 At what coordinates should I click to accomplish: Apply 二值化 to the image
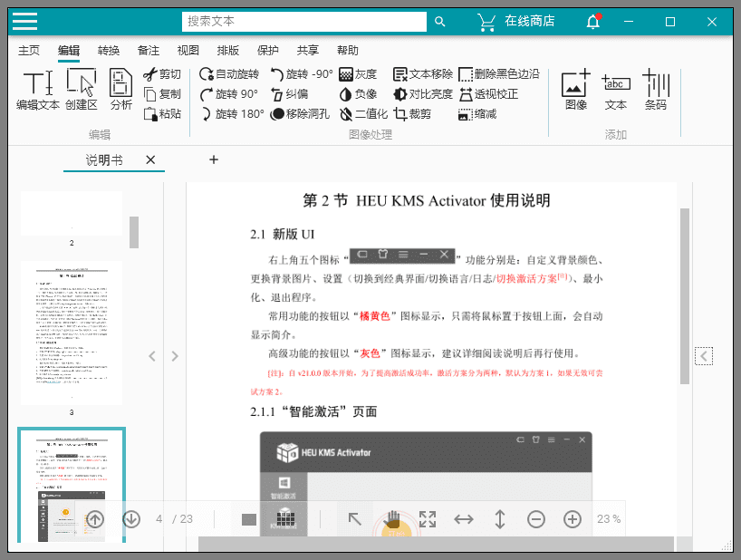coord(363,114)
